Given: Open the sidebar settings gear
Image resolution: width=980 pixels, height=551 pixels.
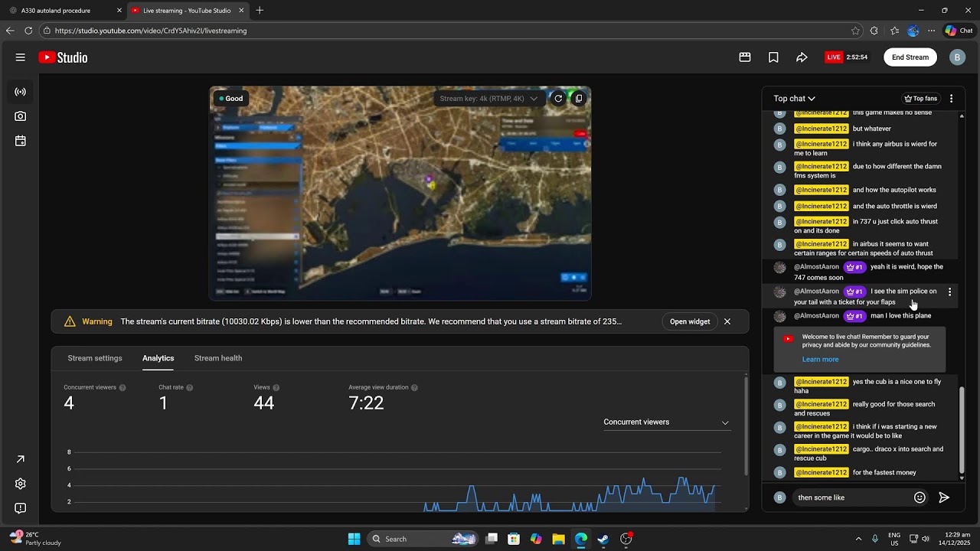Looking at the screenshot, I should [x=21, y=484].
